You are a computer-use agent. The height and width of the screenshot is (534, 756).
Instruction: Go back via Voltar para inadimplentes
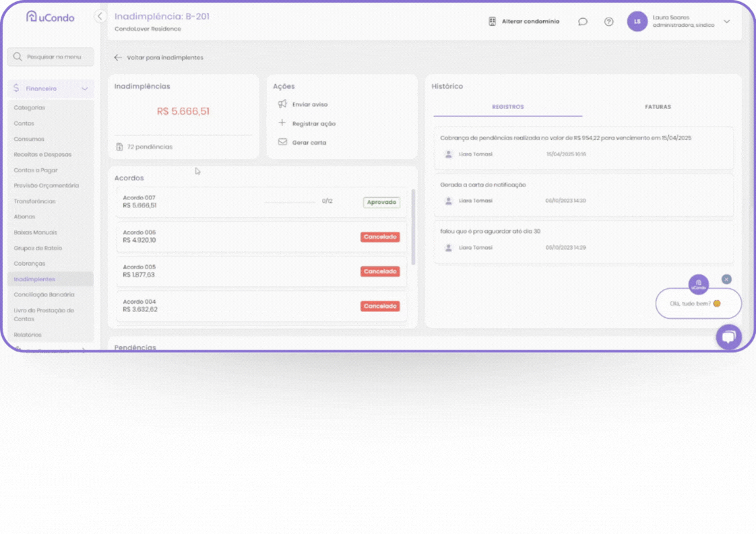point(159,58)
